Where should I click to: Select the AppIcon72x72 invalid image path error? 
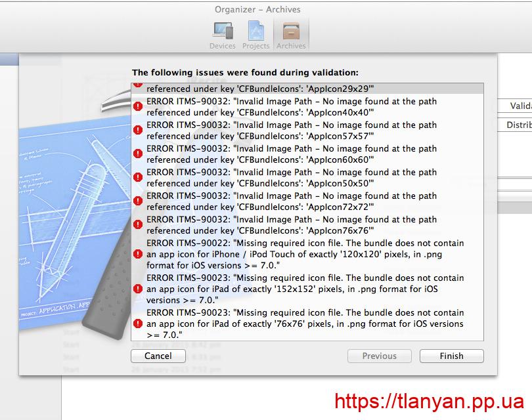(x=291, y=201)
